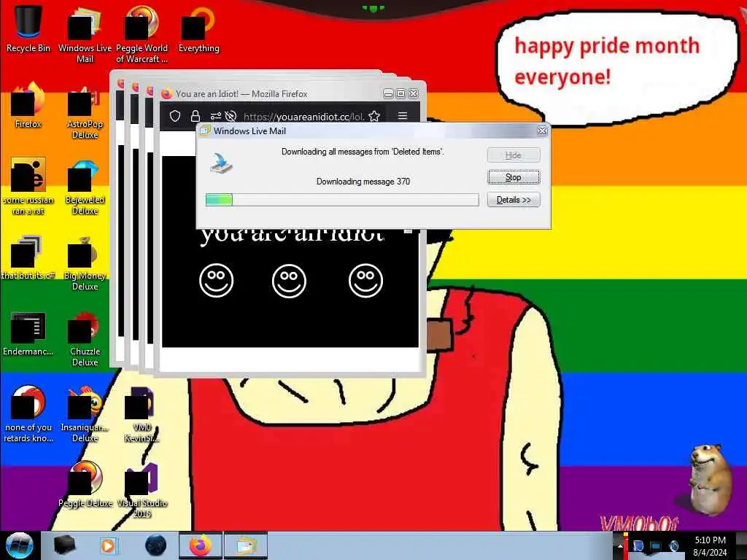Launch Peggle Deluxe desktop icon
The height and width of the screenshot is (560, 747).
pos(85,483)
